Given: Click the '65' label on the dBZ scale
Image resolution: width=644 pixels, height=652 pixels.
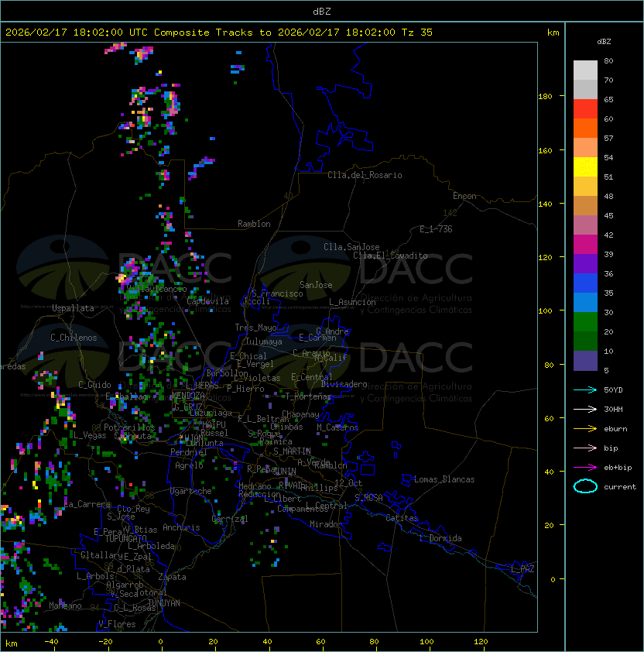Looking at the screenshot, I should [x=608, y=99].
